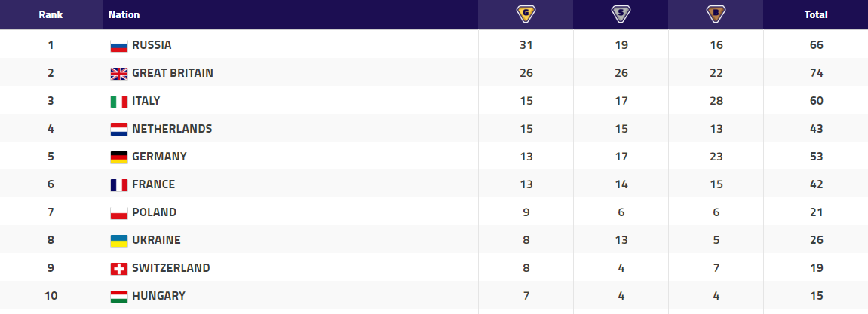Click the bronze medal column icon
The image size is (868, 314).
716,14
